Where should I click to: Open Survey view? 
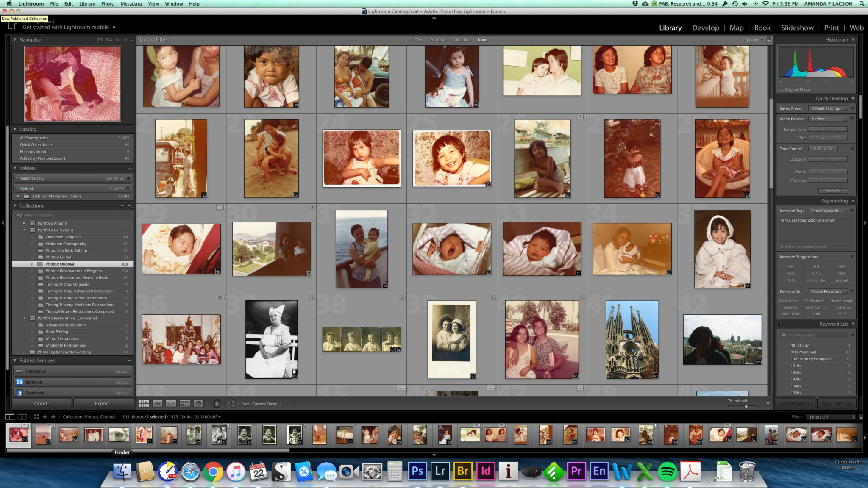pos(185,404)
